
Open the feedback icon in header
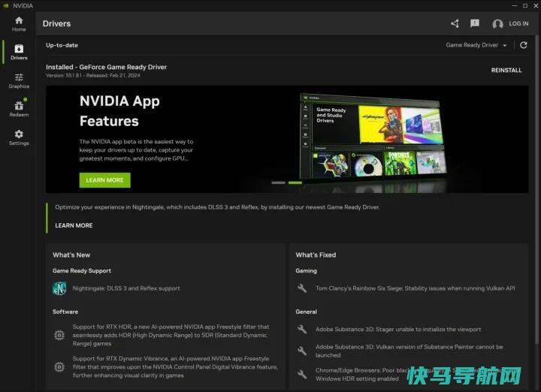click(475, 23)
